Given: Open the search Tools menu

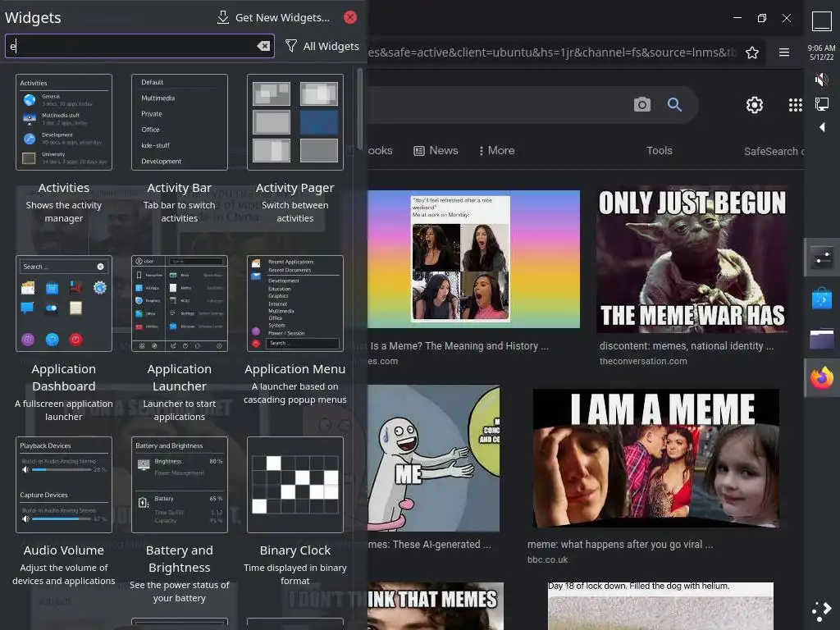Looking at the screenshot, I should click(x=659, y=151).
